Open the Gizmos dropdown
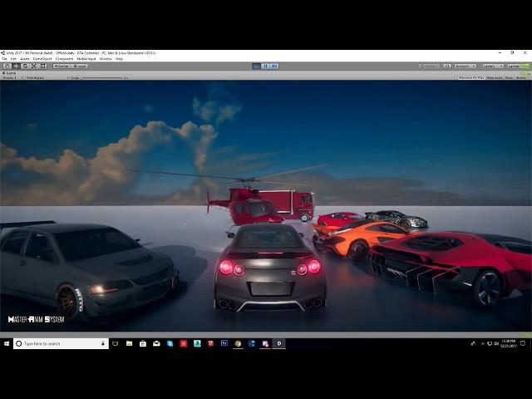Screen dimensions: 532x399 (x=521, y=77)
